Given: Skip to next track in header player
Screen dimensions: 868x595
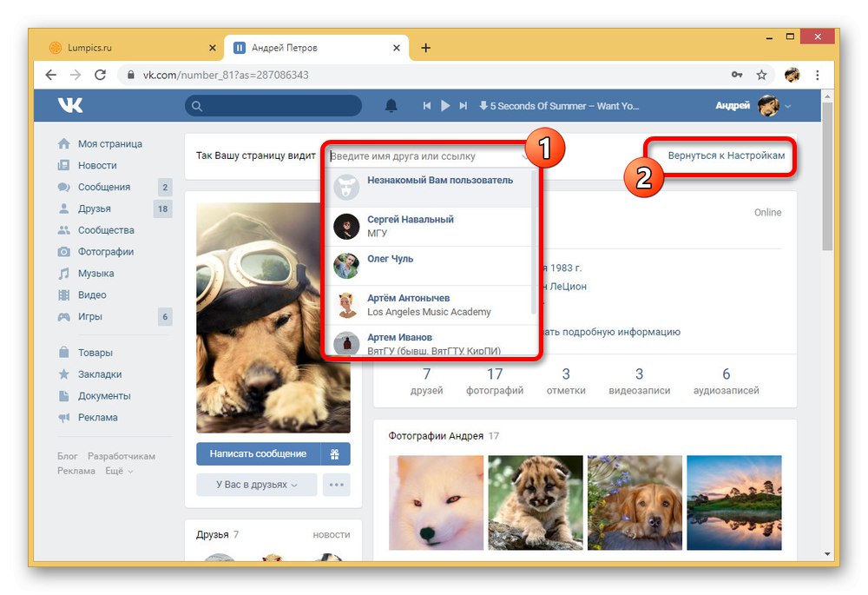Looking at the screenshot, I should point(464,105).
